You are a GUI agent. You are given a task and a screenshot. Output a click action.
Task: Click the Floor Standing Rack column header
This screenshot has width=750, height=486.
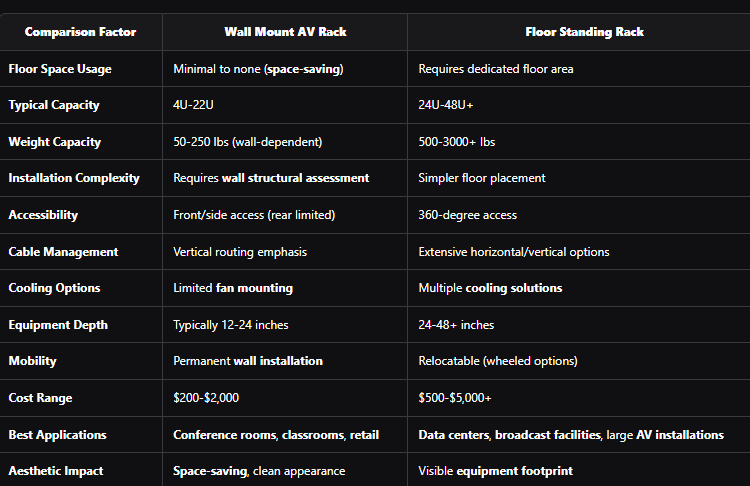click(585, 32)
